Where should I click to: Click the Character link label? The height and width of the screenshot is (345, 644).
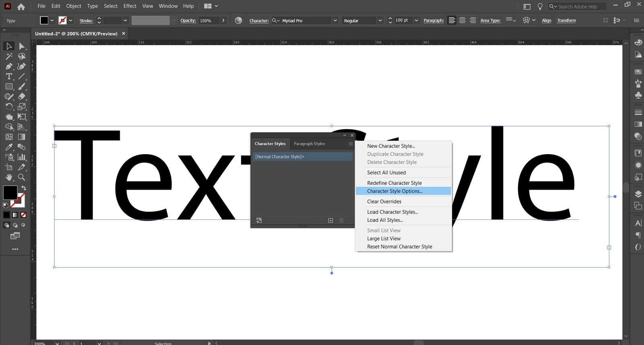(x=259, y=21)
